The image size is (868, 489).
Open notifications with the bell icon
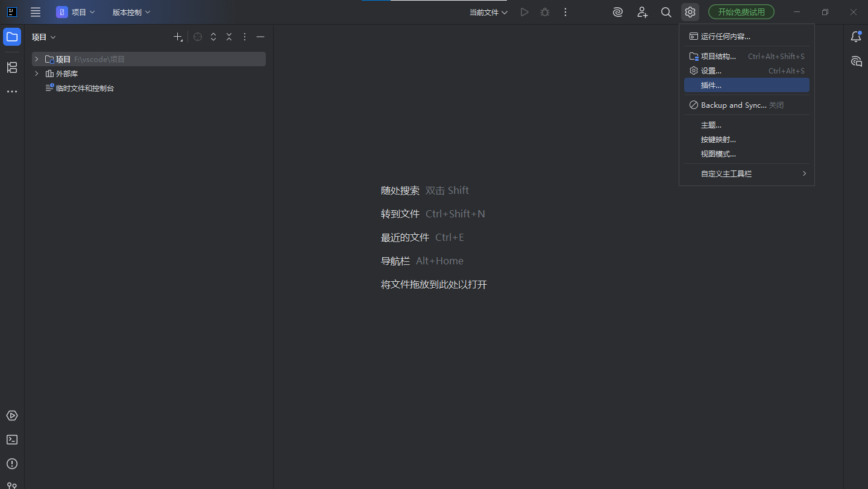(x=855, y=36)
